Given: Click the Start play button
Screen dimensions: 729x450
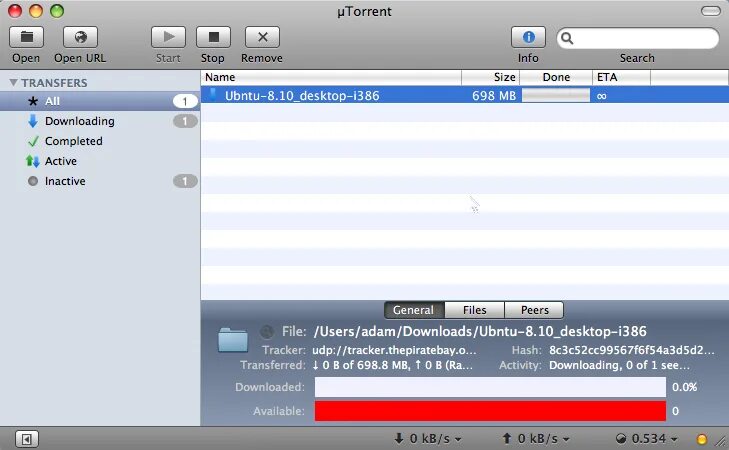Looking at the screenshot, I should tap(168, 37).
